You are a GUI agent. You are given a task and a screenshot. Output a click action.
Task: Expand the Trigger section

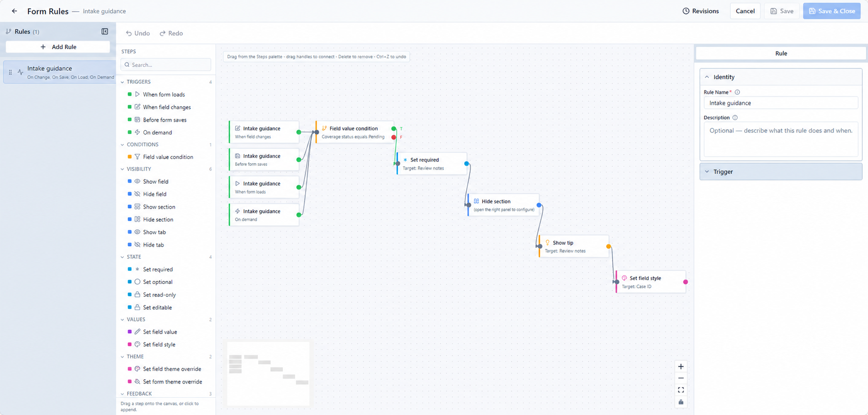click(x=780, y=172)
